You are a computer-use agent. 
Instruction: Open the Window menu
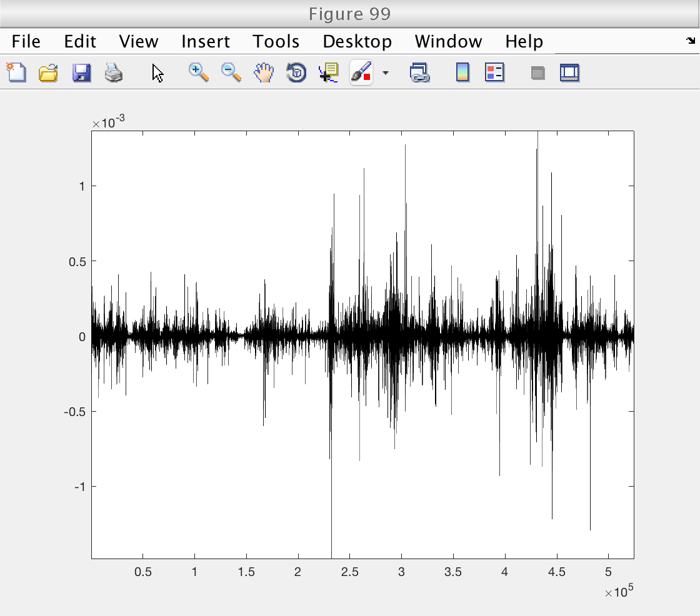coord(448,41)
